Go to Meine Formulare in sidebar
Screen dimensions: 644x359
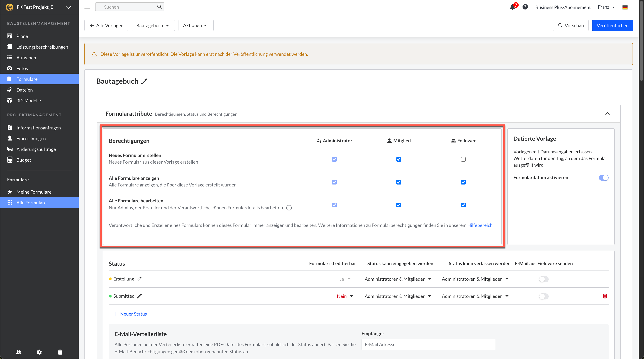34,192
